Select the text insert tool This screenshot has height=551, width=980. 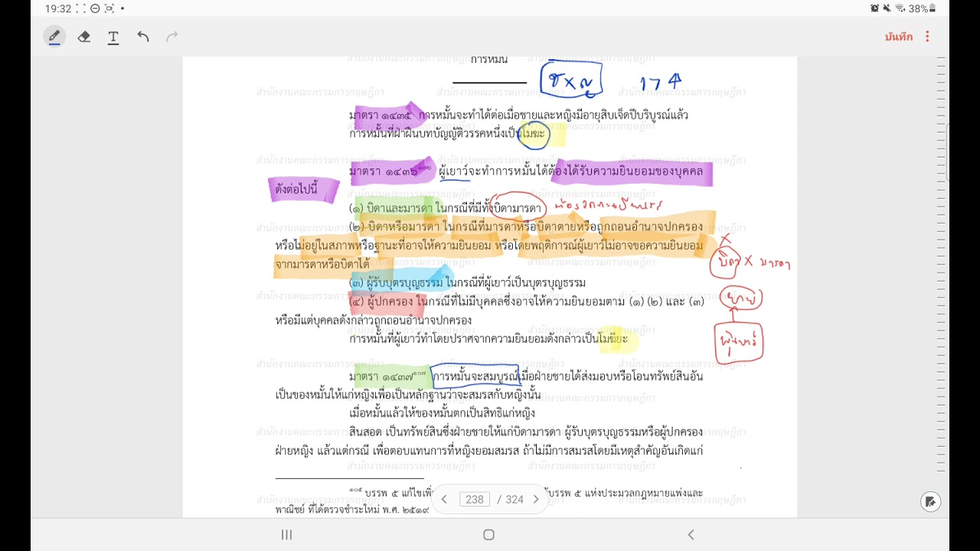[113, 37]
